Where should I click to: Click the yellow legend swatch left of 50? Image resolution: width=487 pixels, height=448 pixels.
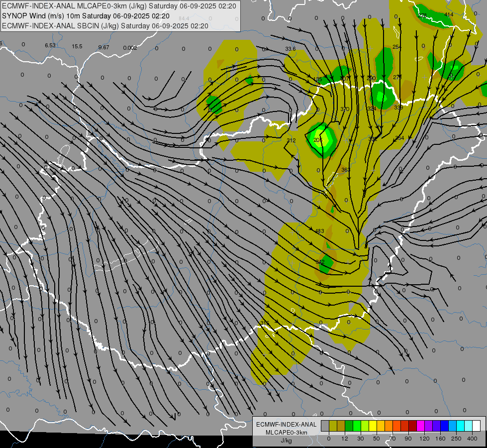373,426
